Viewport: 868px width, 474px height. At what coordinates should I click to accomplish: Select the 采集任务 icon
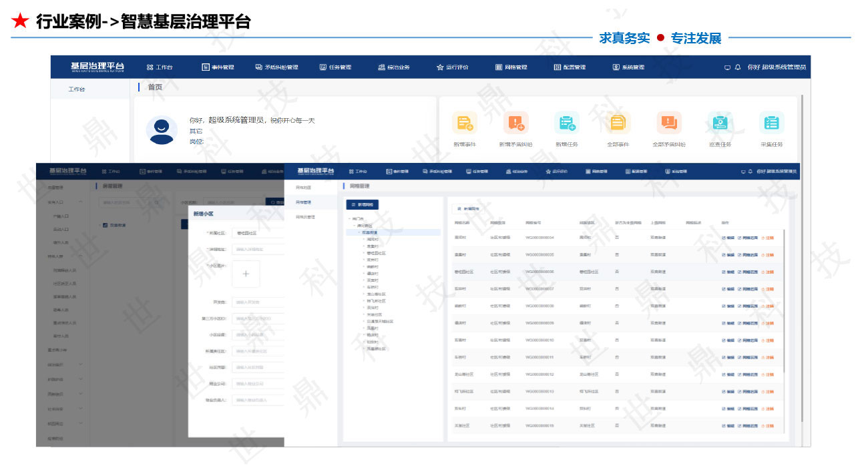[x=773, y=123]
